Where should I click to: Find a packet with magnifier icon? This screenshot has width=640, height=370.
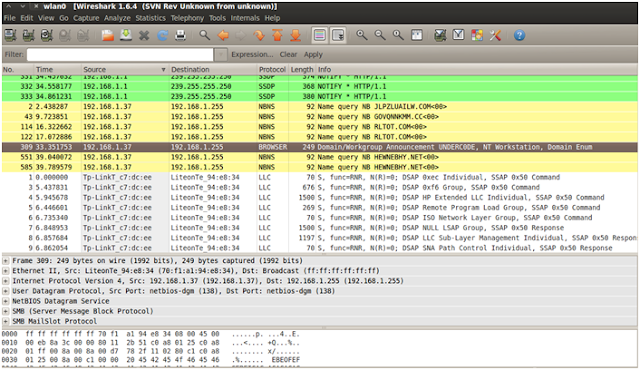pos(204,35)
